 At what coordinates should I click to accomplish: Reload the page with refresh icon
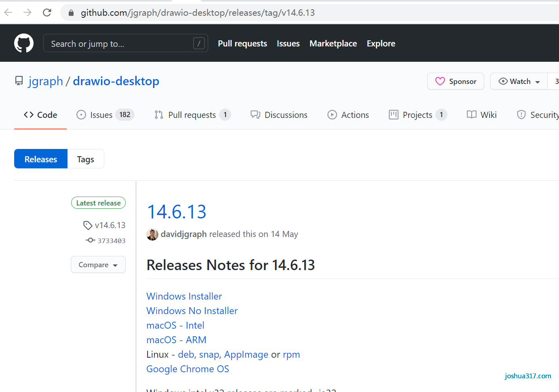pyautogui.click(x=47, y=13)
